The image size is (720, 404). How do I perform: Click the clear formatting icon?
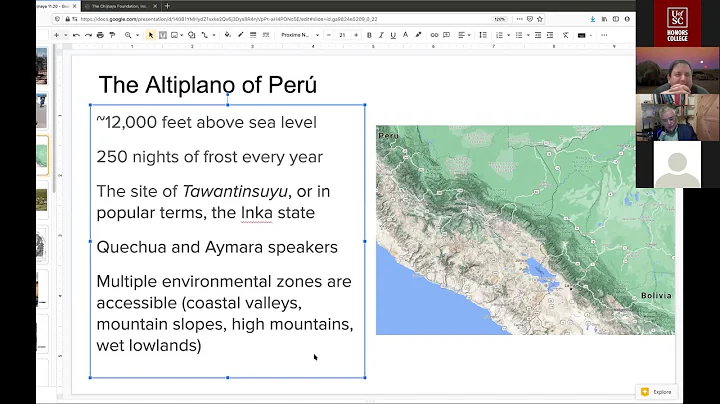(x=566, y=35)
